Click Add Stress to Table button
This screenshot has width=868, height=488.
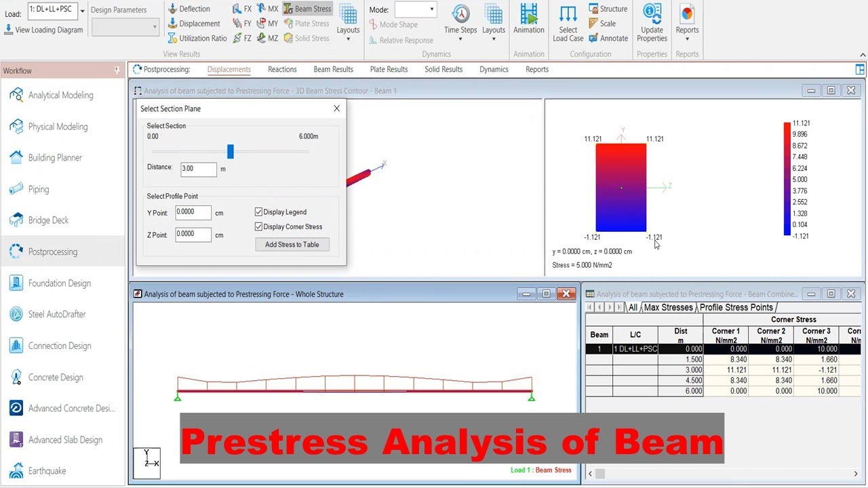pos(292,245)
